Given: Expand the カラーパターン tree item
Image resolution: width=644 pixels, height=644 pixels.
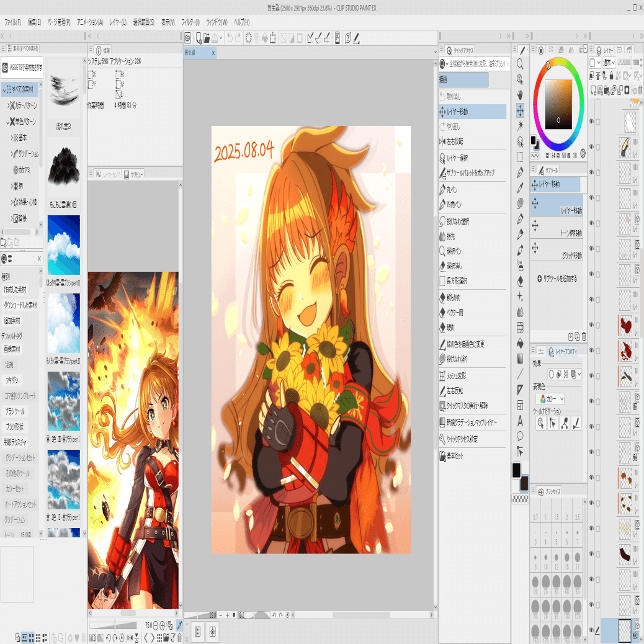Looking at the screenshot, I should coord(8,105).
